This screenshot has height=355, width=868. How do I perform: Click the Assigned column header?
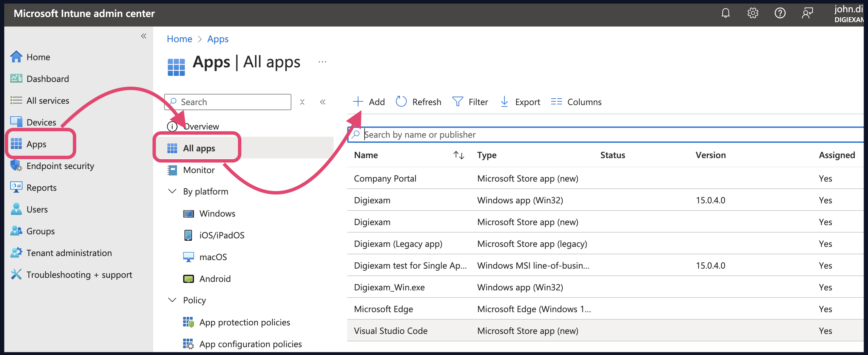click(837, 155)
